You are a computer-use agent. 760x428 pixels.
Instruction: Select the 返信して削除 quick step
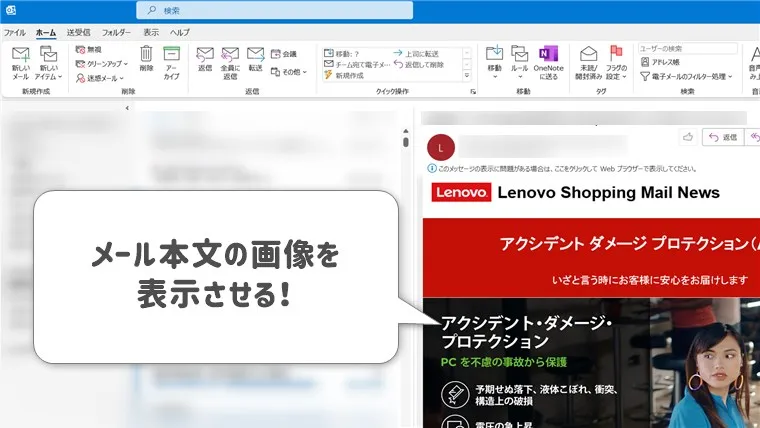[419, 64]
